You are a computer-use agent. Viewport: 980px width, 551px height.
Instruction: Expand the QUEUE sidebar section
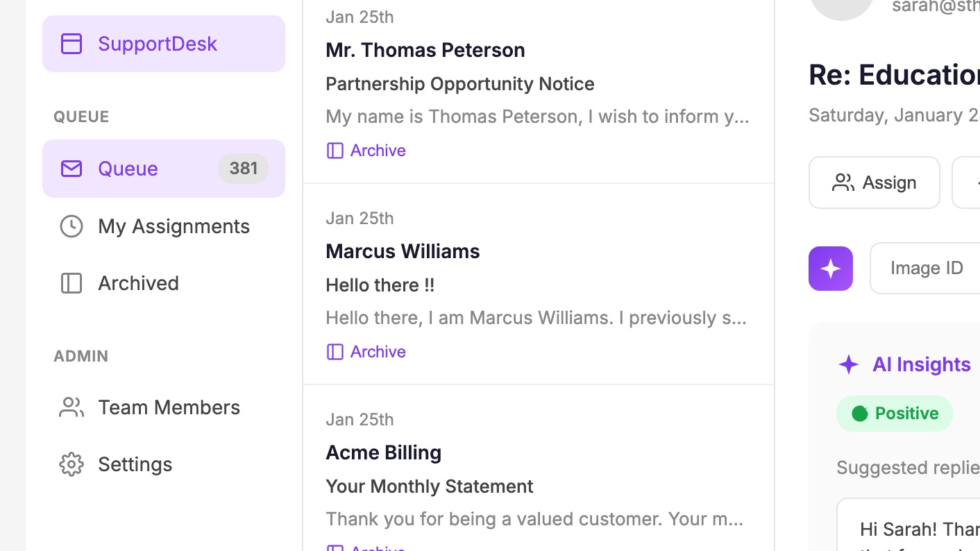(81, 116)
